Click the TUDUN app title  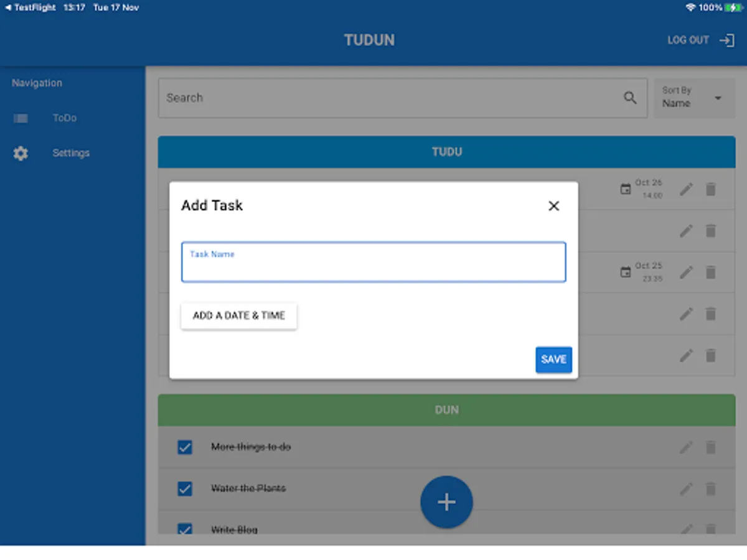369,40
